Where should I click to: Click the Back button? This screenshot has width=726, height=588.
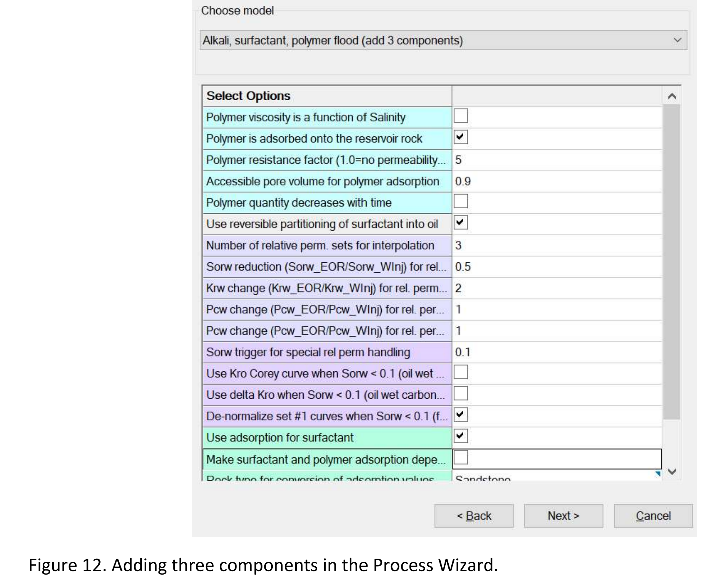click(x=473, y=516)
